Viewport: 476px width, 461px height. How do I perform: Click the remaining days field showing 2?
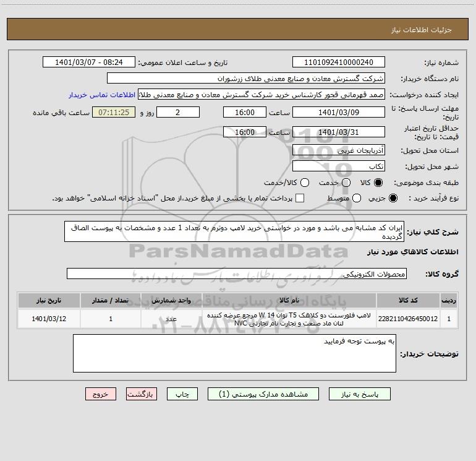178,112
